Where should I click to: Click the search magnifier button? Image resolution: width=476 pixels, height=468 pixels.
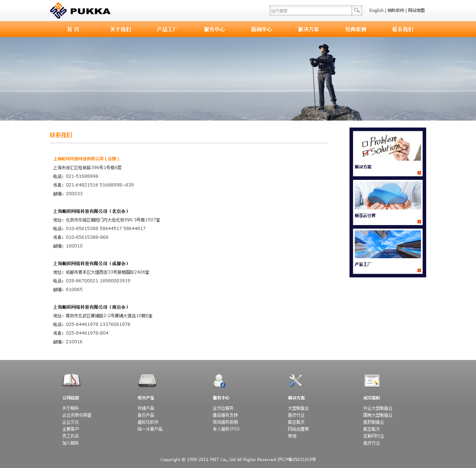coord(357,10)
